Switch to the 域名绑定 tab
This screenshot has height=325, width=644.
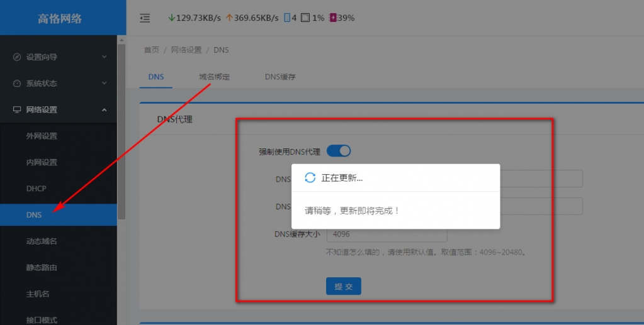[x=214, y=77]
